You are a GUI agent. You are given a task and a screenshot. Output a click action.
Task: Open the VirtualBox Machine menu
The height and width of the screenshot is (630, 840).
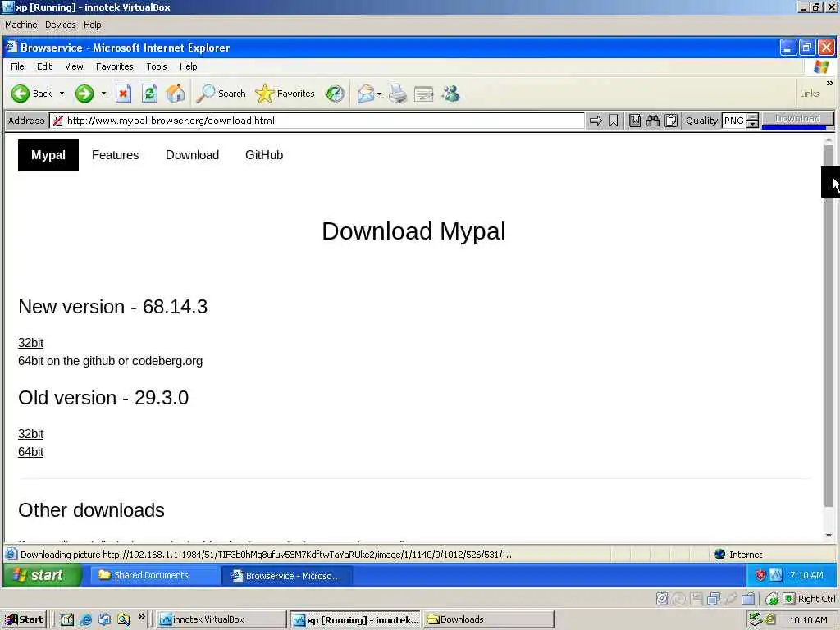click(21, 25)
